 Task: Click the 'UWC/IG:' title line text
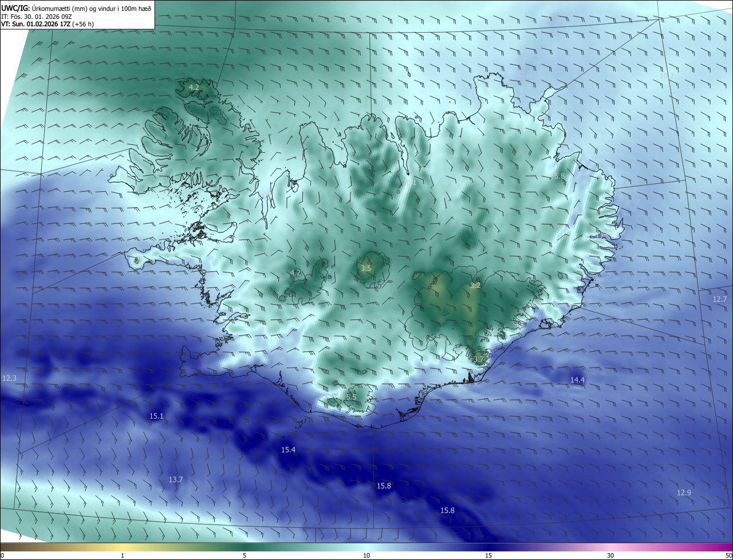click(76, 8)
